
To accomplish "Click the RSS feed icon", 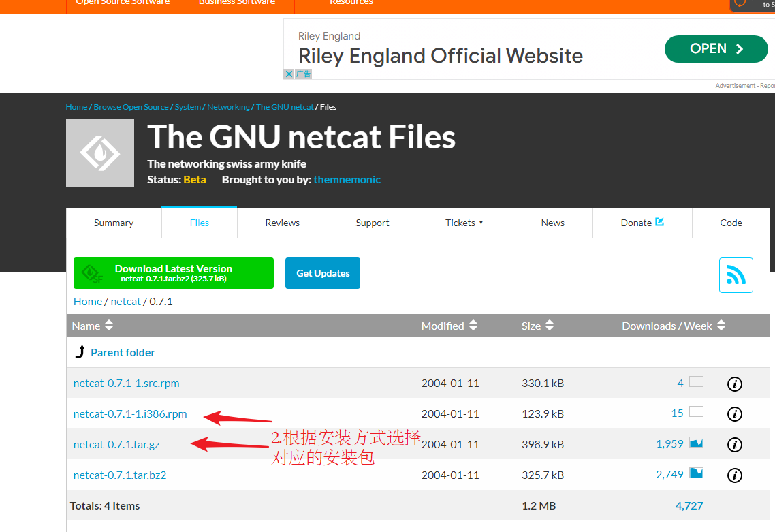I will click(736, 275).
